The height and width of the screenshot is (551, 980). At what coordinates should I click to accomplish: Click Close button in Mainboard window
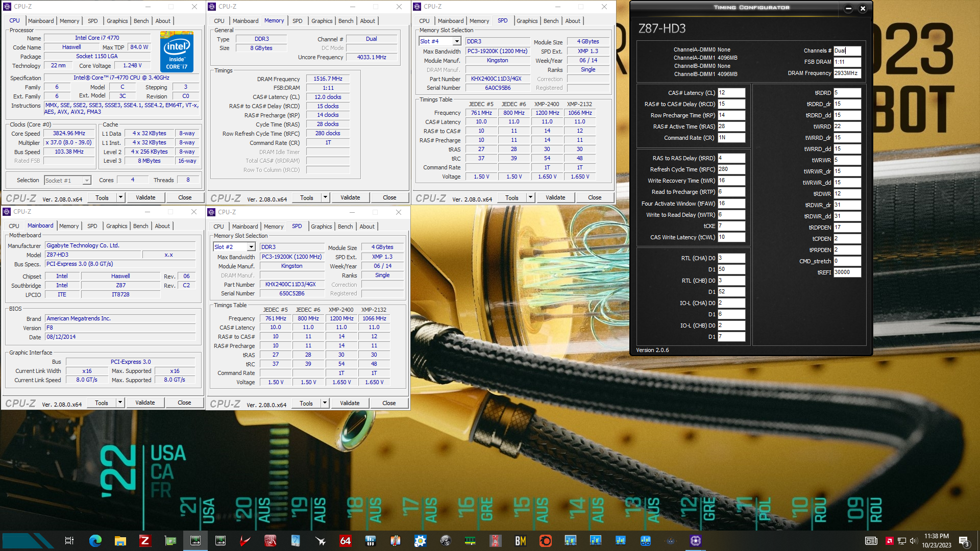[x=184, y=403]
